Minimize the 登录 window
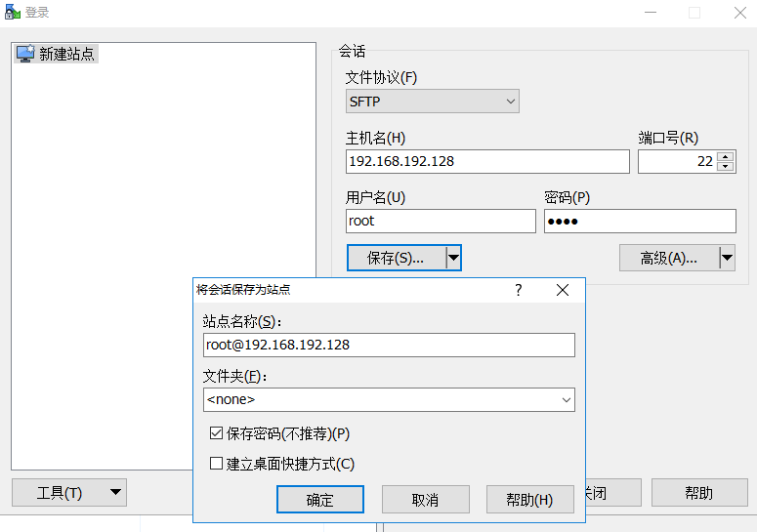Viewport: 757px width, 532px height. [x=651, y=13]
